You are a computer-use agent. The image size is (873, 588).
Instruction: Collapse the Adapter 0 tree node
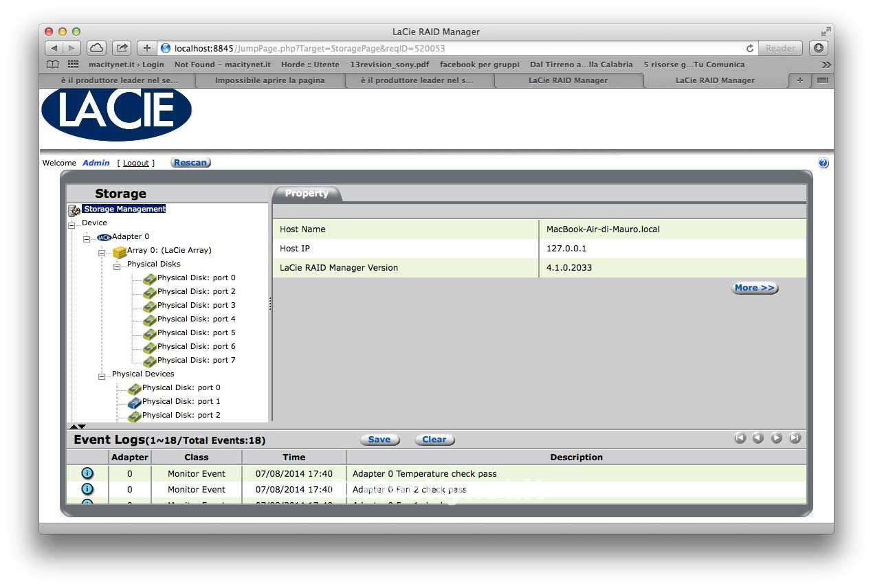tap(87, 239)
